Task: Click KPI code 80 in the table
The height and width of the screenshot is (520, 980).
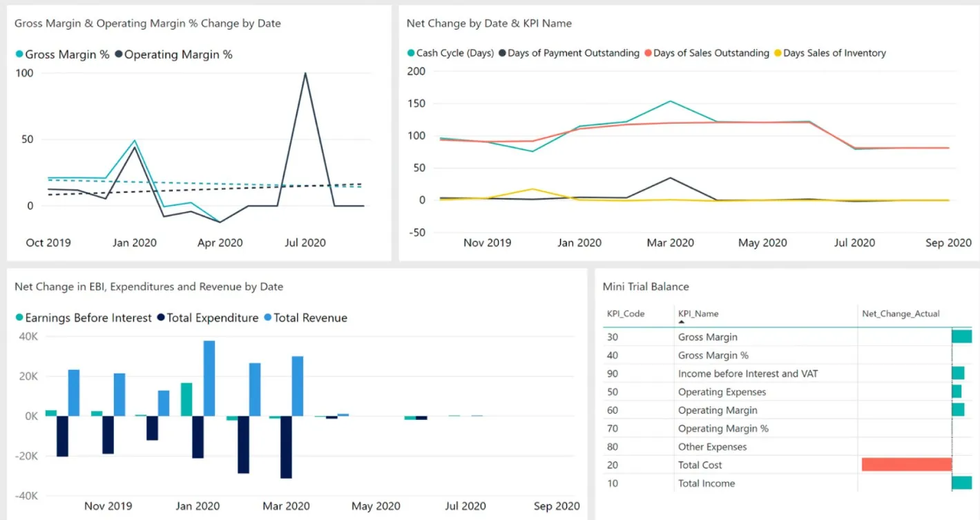Action: [613, 447]
